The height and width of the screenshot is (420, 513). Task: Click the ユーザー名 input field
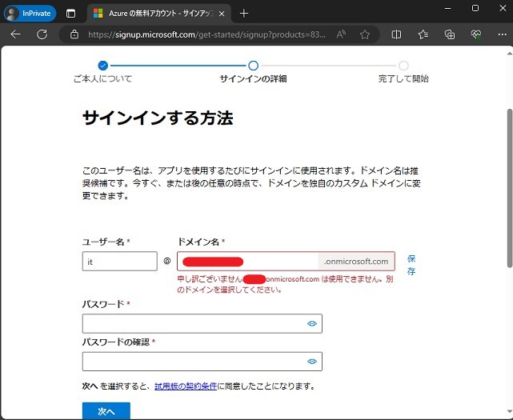coord(120,261)
